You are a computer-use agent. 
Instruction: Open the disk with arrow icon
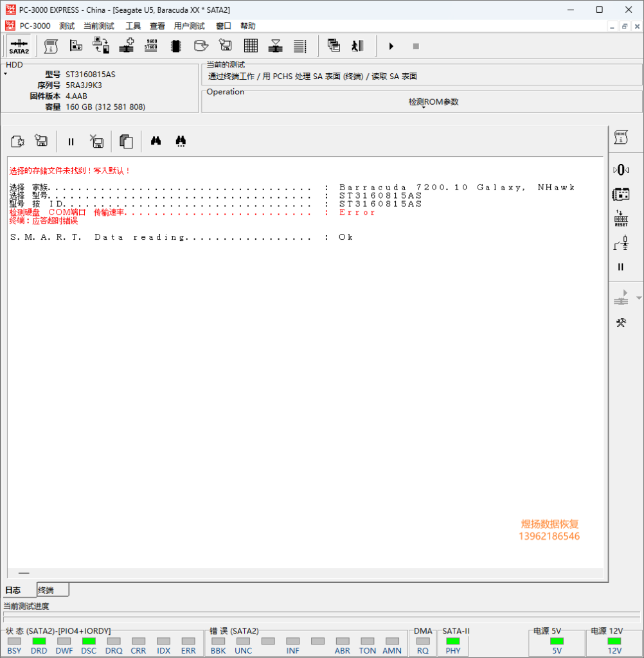(201, 46)
